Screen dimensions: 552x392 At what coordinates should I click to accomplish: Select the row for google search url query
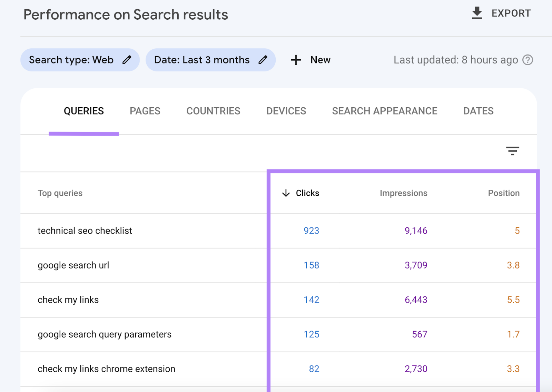pyautogui.click(x=73, y=265)
